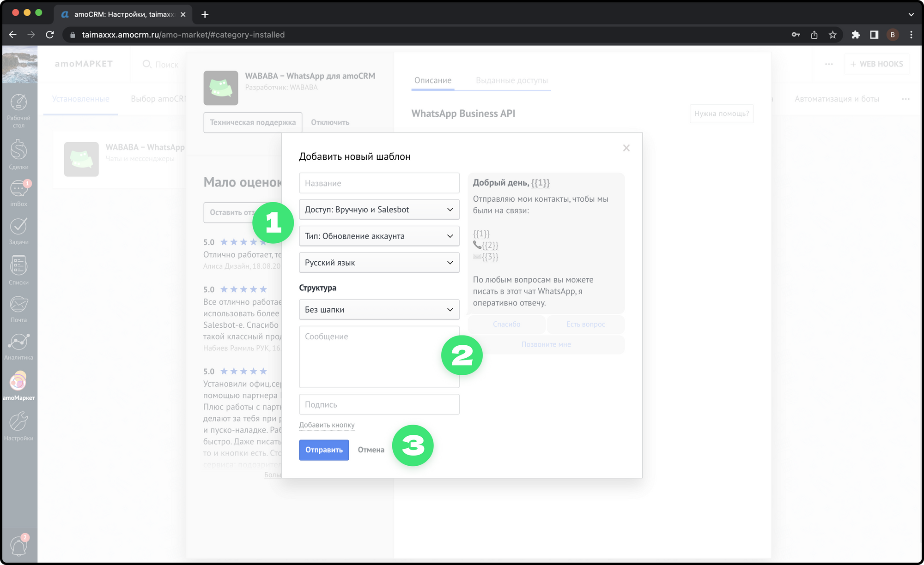Expand more categories via the three-dot menu
The height and width of the screenshot is (565, 924).
(906, 99)
